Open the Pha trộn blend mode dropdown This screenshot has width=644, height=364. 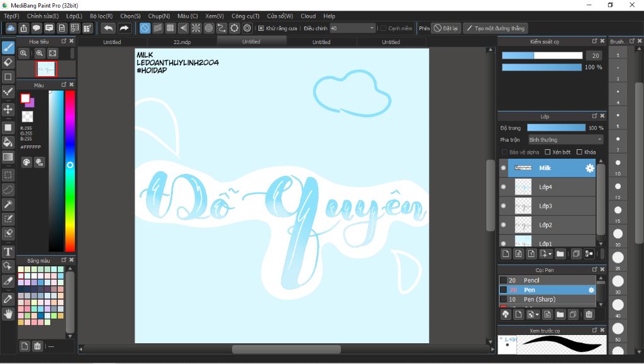pos(565,140)
